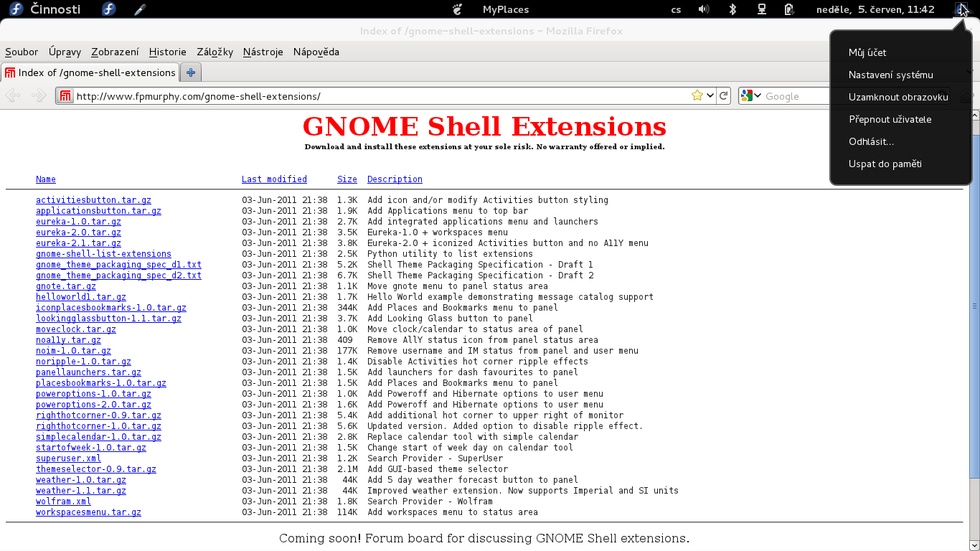Download lookingglassbutton-1.1.tar.gz

coord(108,319)
